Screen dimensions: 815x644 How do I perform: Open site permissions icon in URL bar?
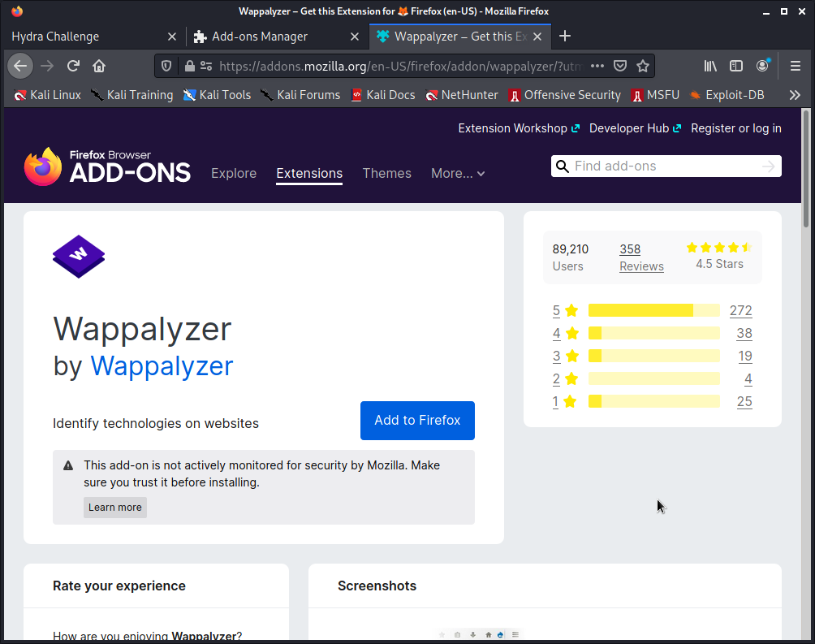point(206,66)
